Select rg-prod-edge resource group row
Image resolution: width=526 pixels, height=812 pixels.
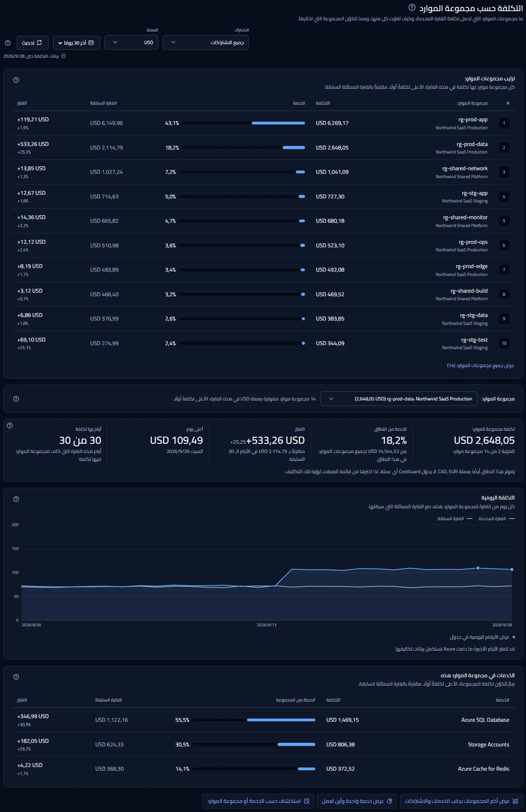tap(263, 270)
